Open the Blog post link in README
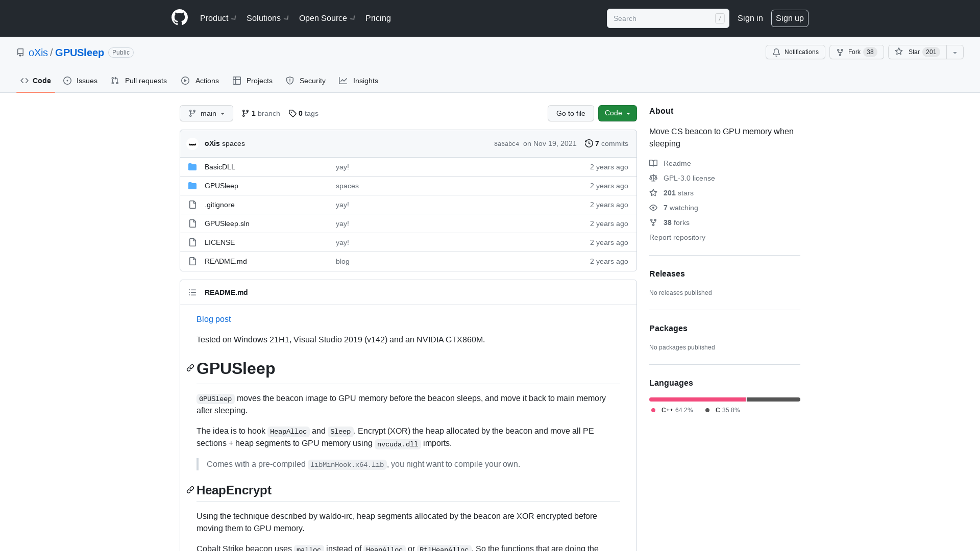 point(213,319)
